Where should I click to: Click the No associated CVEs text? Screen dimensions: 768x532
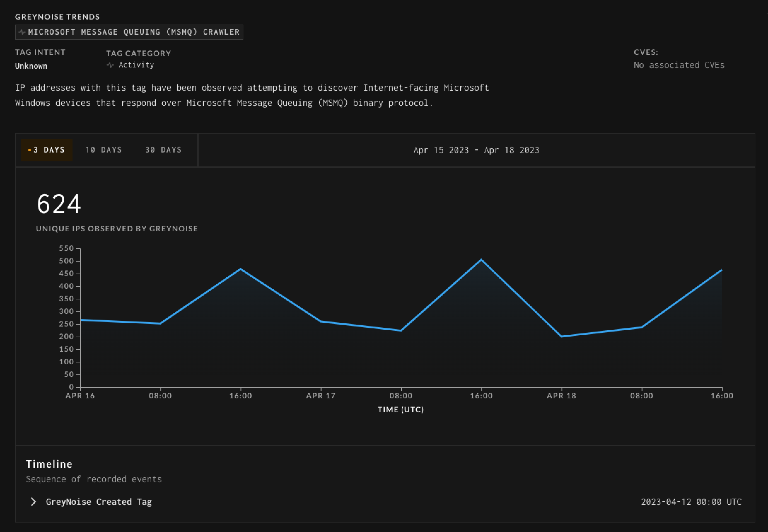pyautogui.click(x=679, y=65)
